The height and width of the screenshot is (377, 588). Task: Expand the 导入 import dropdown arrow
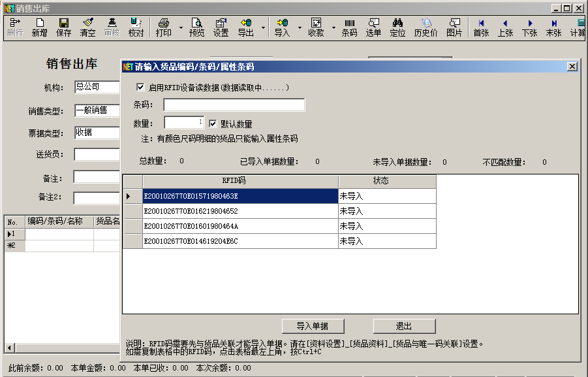pyautogui.click(x=300, y=27)
